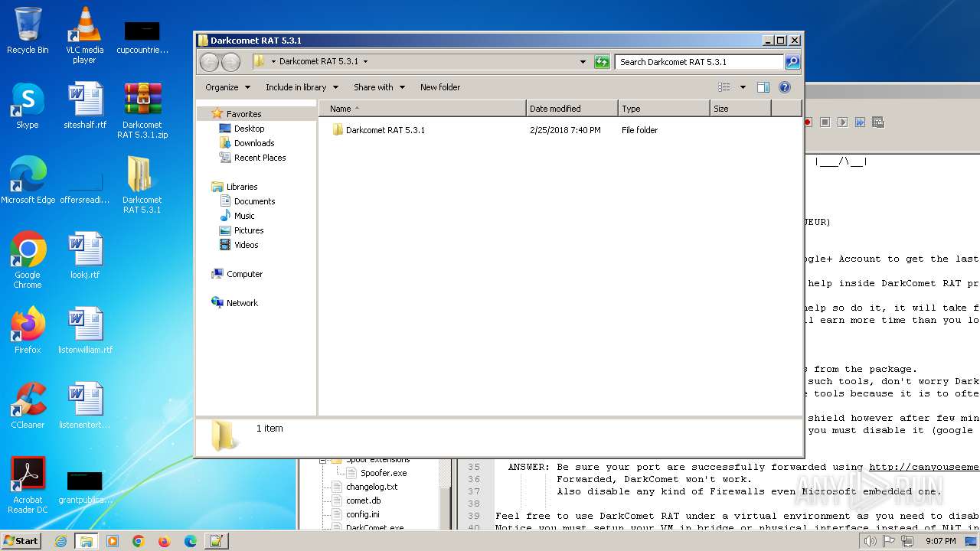Click the search magnifier icon in Explorer

(x=792, y=62)
